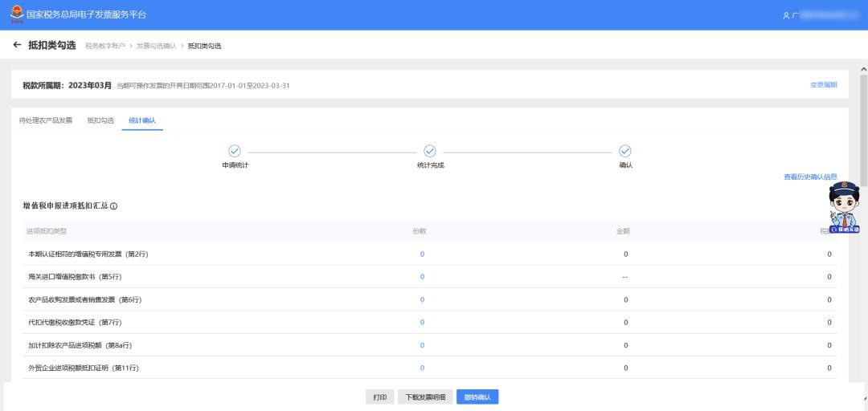868x411 pixels.
Task: Switch to the 抵扣勾选 tab
Action: 100,120
